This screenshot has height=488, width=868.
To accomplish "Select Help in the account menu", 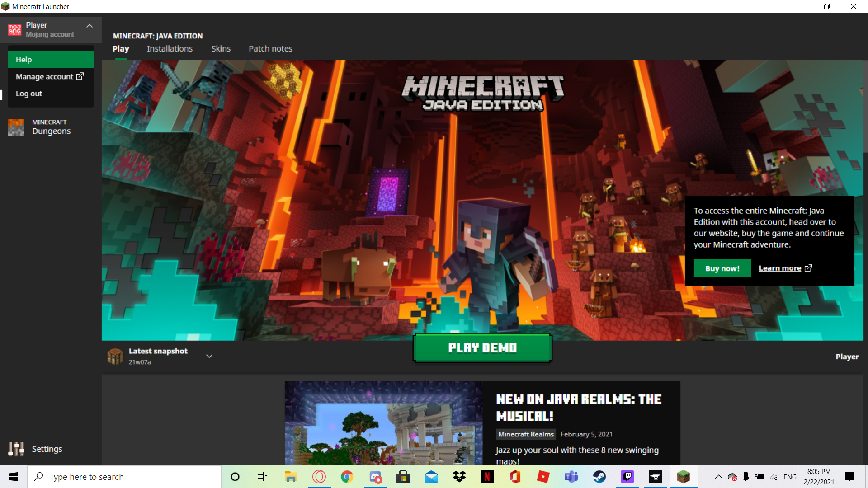I will pos(51,60).
